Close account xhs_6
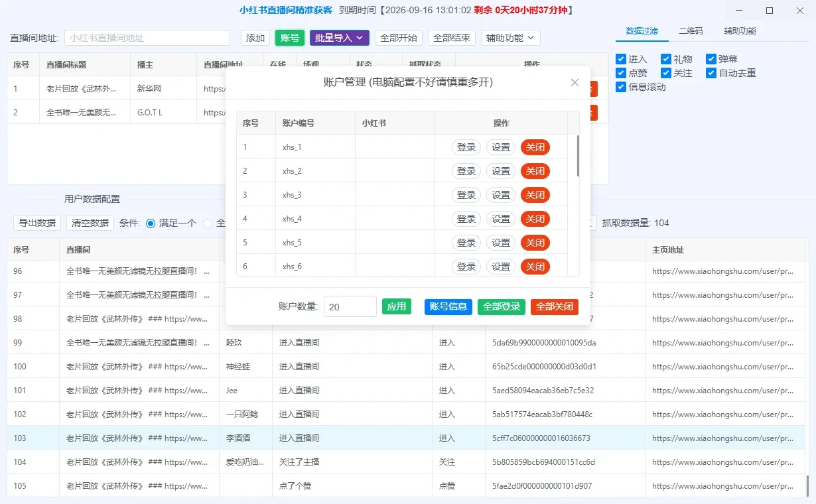The width and height of the screenshot is (816, 504). (535, 267)
